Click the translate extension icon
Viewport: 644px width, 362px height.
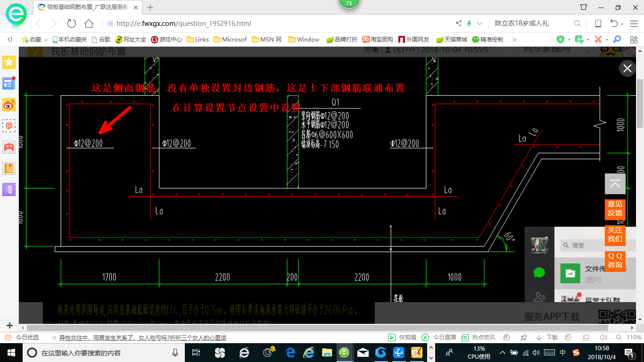(579, 40)
